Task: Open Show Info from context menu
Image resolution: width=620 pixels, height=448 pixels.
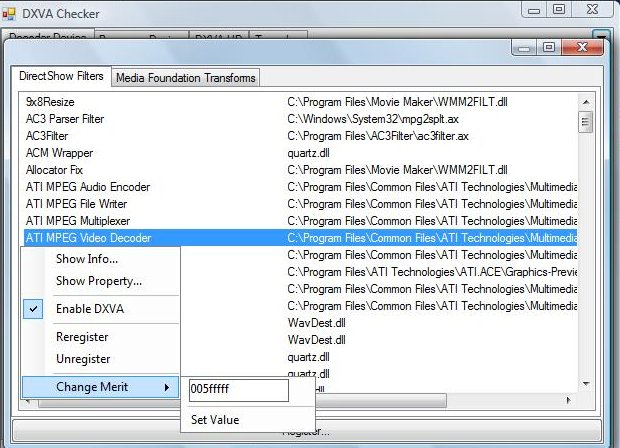Action: [x=87, y=259]
